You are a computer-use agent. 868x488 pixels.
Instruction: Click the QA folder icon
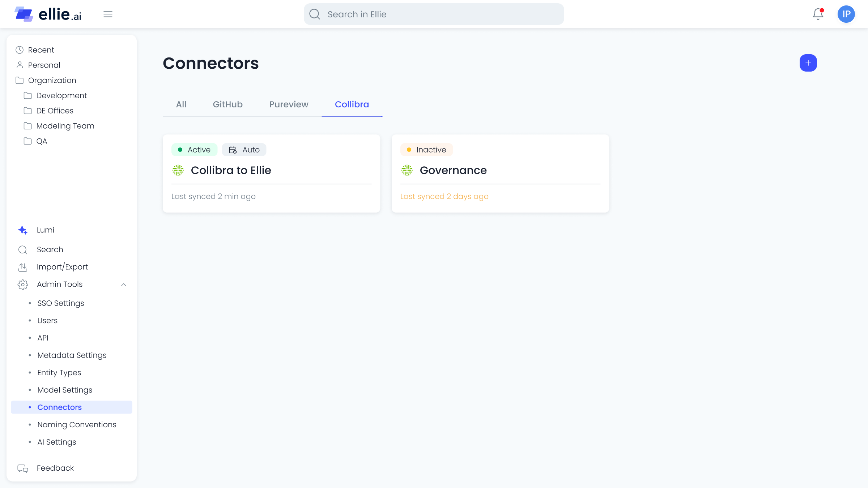[27, 141]
